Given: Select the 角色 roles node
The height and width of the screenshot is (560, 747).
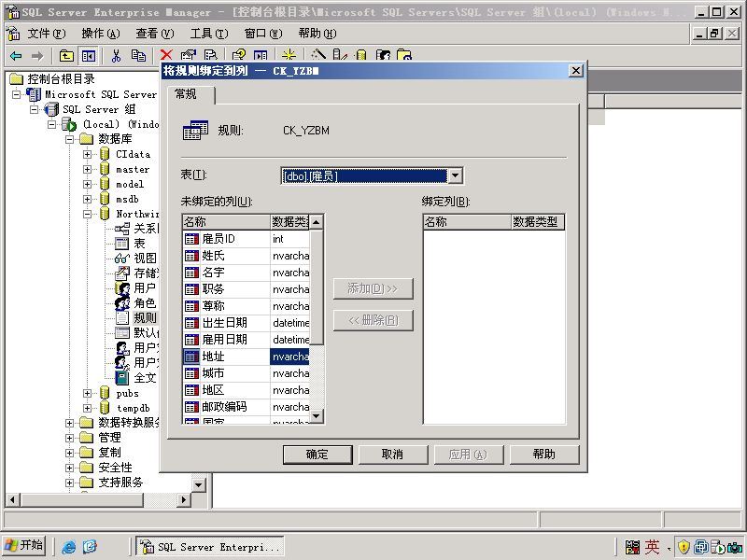Looking at the screenshot, I should [x=145, y=302].
